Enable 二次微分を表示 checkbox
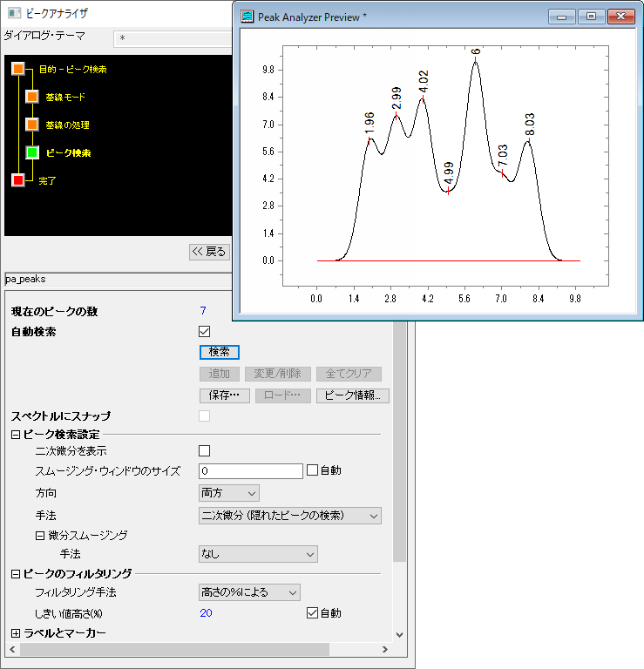Viewport: 644px width, 669px height. pyautogui.click(x=205, y=451)
